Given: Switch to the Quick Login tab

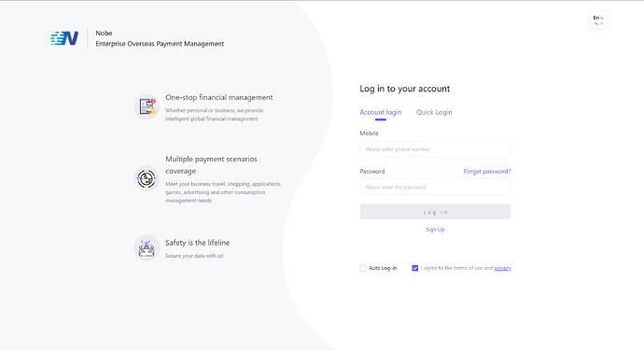Looking at the screenshot, I should coord(434,112).
